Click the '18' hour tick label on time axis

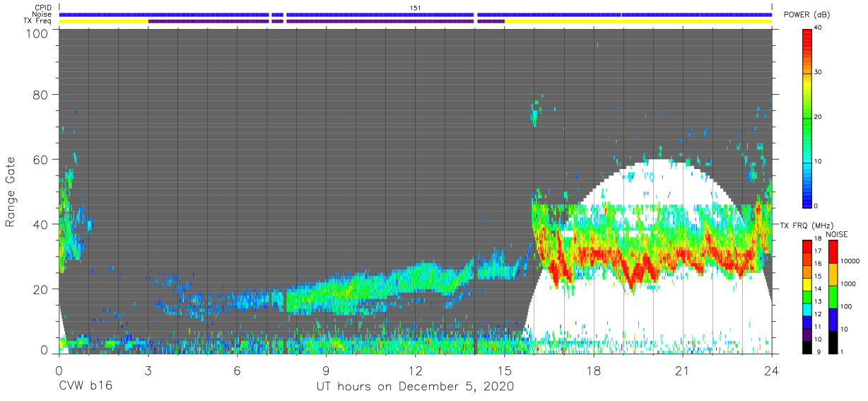coord(593,371)
